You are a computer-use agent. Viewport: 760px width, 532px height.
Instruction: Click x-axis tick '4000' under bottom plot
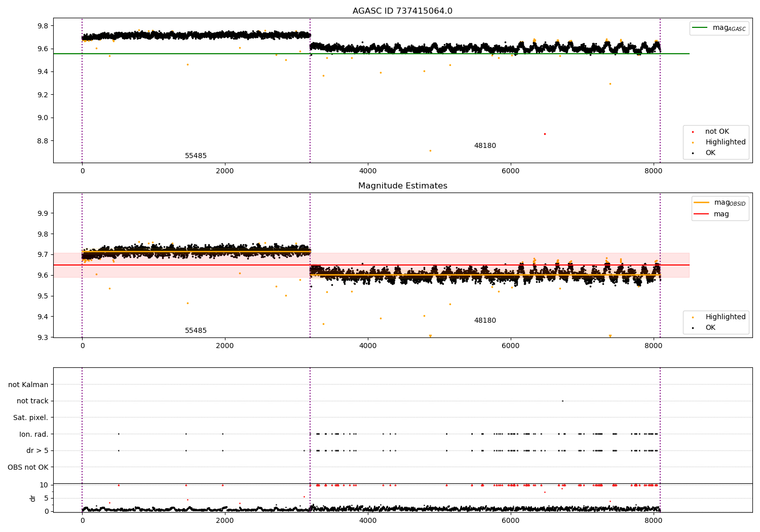pos(368,520)
